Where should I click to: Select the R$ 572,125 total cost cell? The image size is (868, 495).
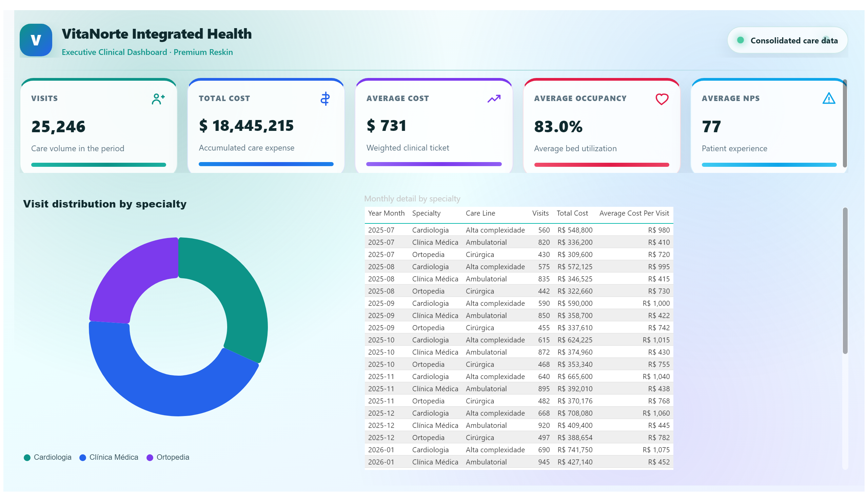575,267
